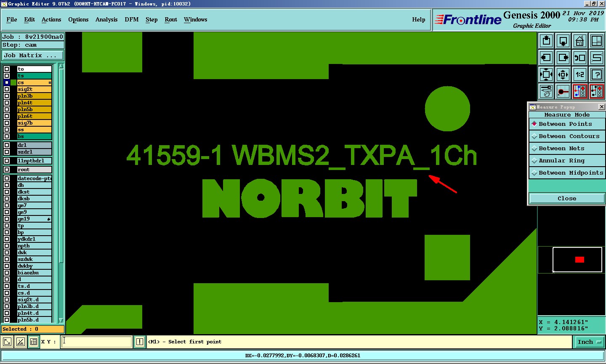The image size is (606, 364).
Task: Select Between Contours measure mode
Action: [x=567, y=136]
